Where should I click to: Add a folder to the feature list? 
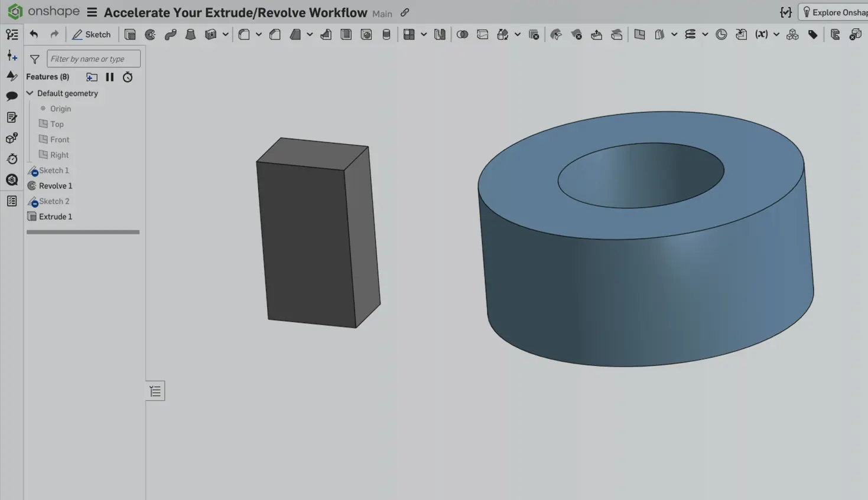point(92,77)
